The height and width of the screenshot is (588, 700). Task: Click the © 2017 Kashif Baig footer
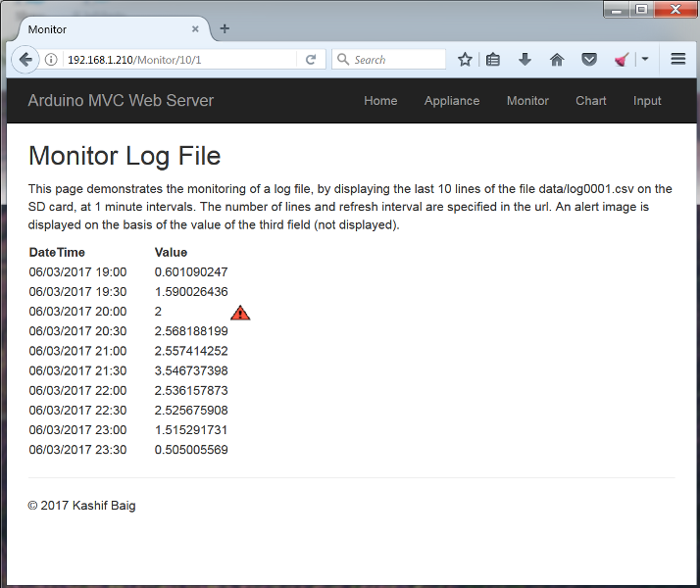(81, 506)
